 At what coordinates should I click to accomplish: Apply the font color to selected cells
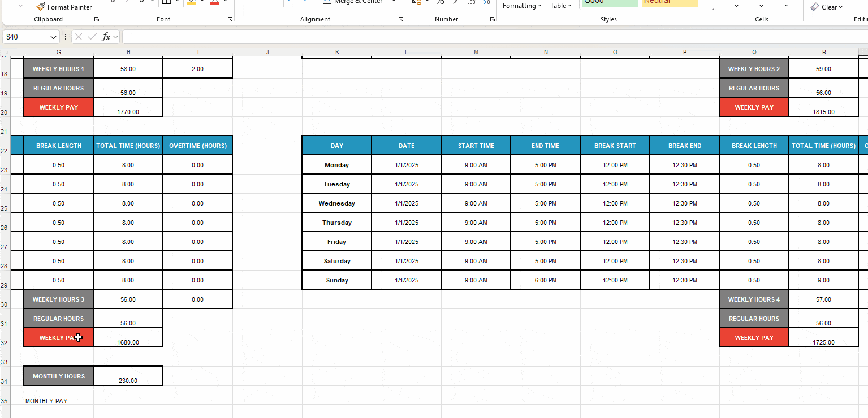coord(214,2)
